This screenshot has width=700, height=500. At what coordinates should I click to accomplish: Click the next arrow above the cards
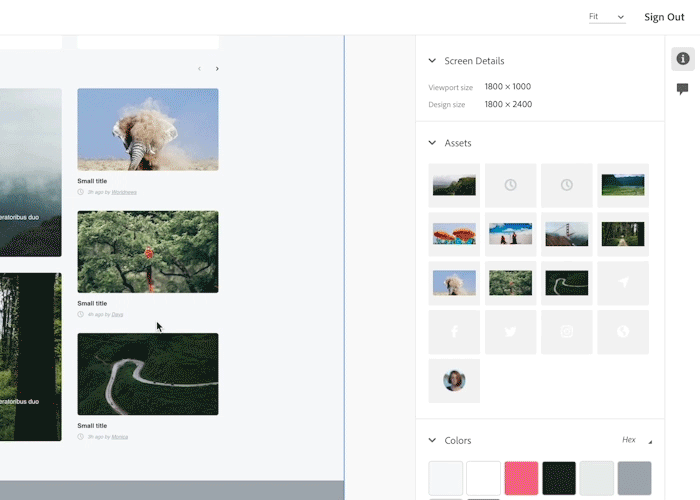click(x=217, y=69)
